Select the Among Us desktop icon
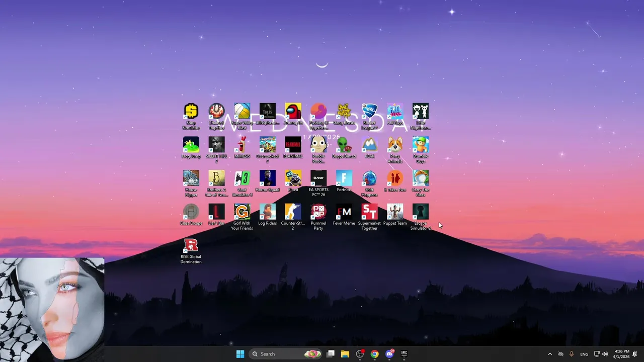 293,112
